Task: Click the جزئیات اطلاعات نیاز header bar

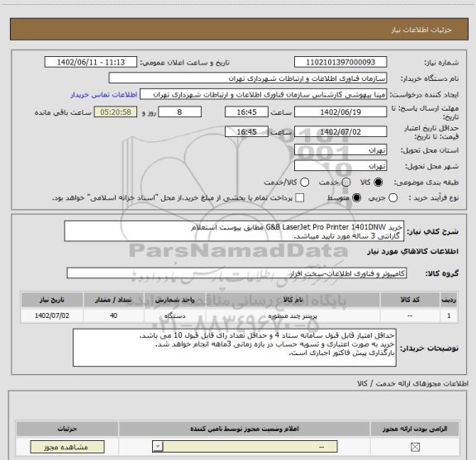Action: (x=239, y=29)
